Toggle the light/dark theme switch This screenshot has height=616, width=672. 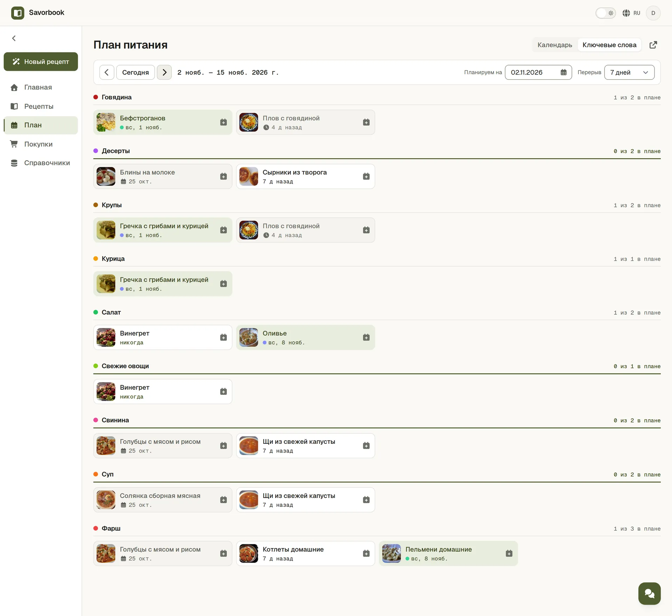(605, 13)
